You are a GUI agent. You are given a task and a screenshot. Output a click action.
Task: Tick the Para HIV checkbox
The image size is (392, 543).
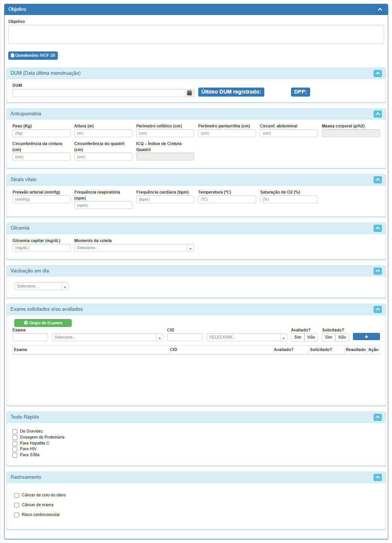[15, 449]
